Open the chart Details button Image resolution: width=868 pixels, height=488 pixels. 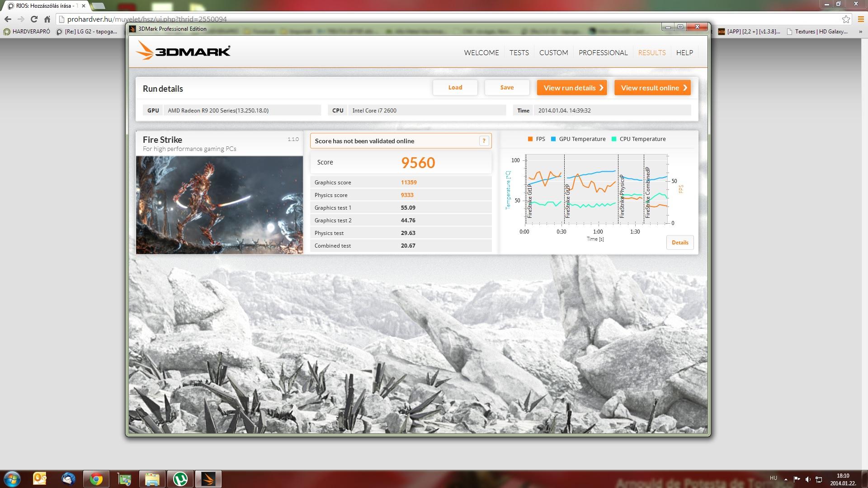[680, 243]
